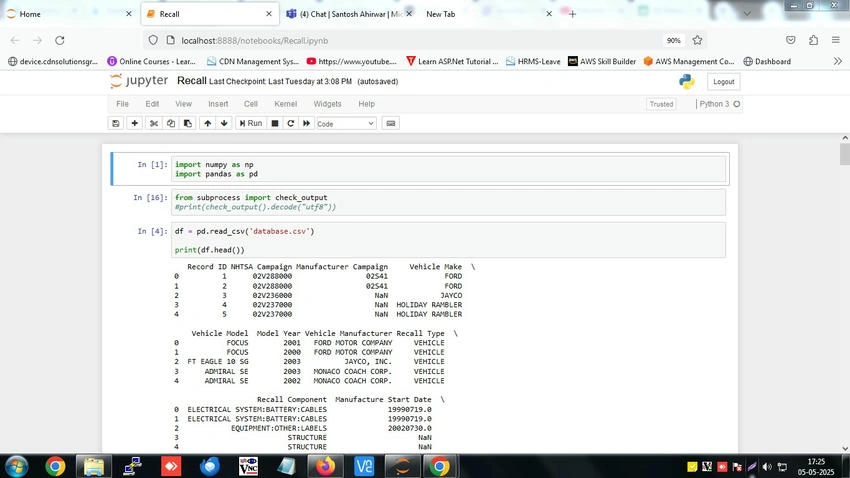Restart the kernel with the circular arrow icon

point(291,124)
